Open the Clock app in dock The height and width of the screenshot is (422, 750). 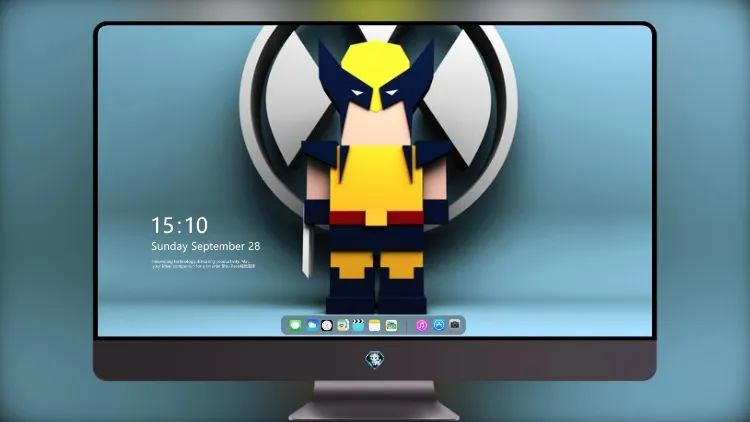click(327, 325)
